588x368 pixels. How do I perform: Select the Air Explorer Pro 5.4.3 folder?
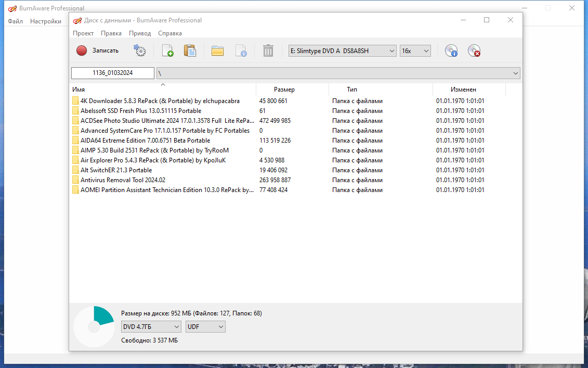[153, 160]
